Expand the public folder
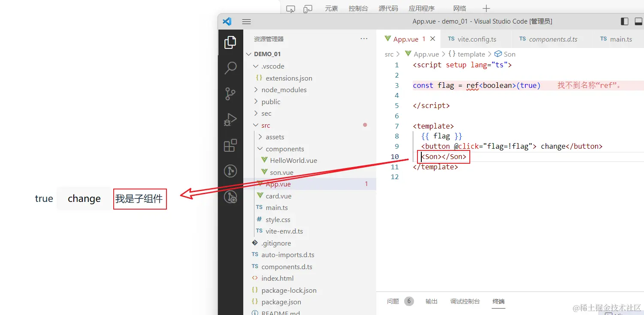The image size is (644, 315). click(x=256, y=102)
